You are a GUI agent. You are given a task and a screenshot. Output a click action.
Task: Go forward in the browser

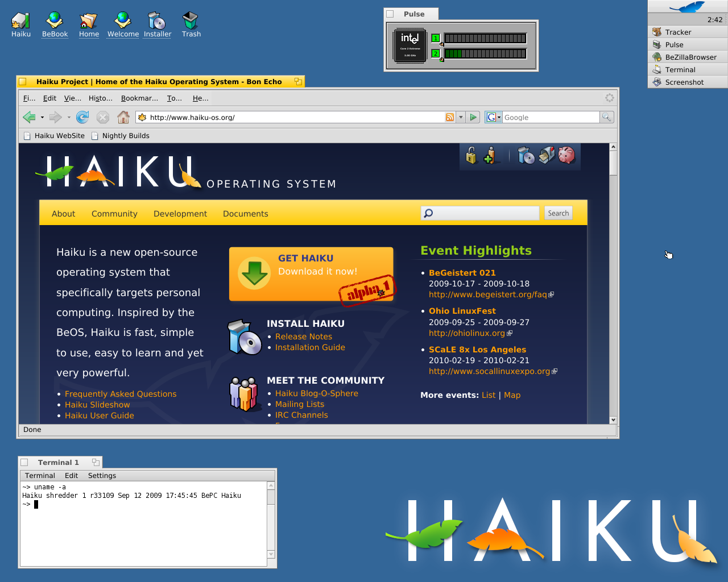55,117
